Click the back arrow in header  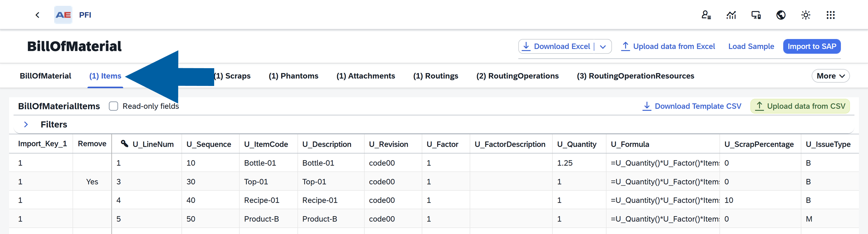click(x=37, y=15)
